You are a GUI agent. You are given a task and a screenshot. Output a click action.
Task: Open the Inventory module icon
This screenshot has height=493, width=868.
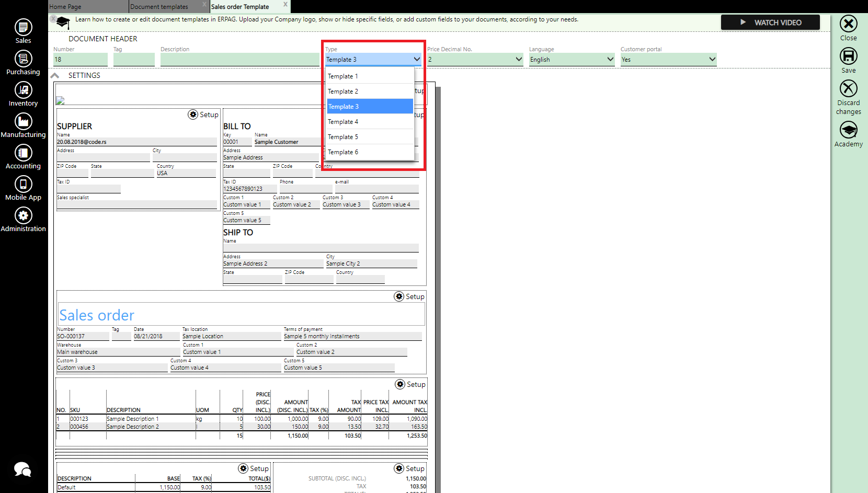23,90
